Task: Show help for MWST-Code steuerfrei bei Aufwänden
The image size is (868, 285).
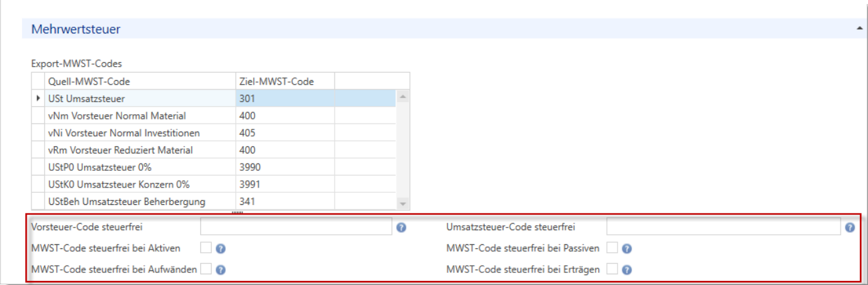Action: tap(220, 270)
